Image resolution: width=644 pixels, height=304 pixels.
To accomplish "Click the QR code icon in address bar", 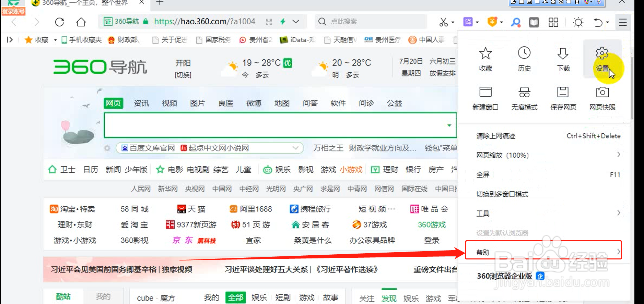I will pos(269,22).
